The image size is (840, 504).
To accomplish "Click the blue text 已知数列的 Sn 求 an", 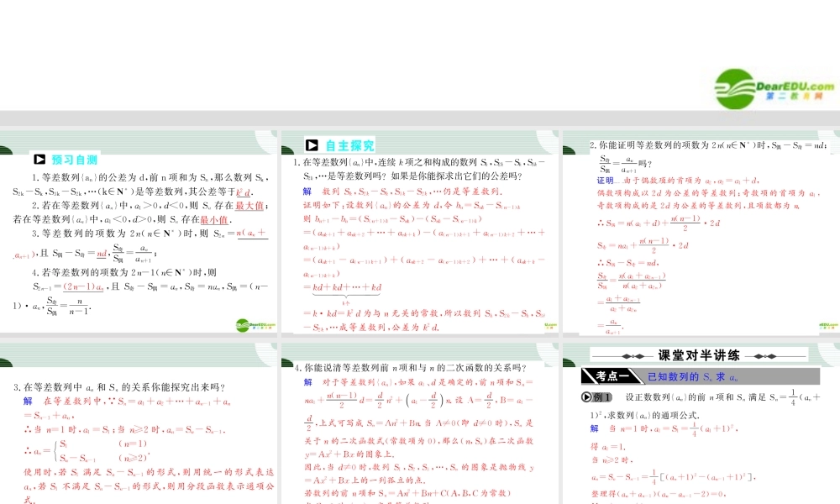I will (693, 377).
